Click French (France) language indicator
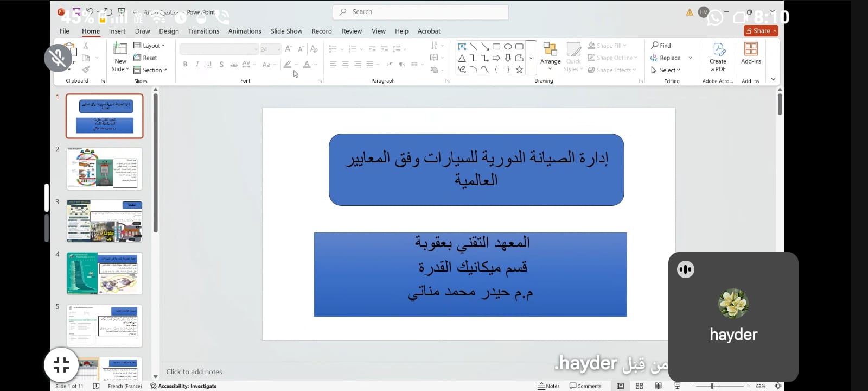 [125, 386]
